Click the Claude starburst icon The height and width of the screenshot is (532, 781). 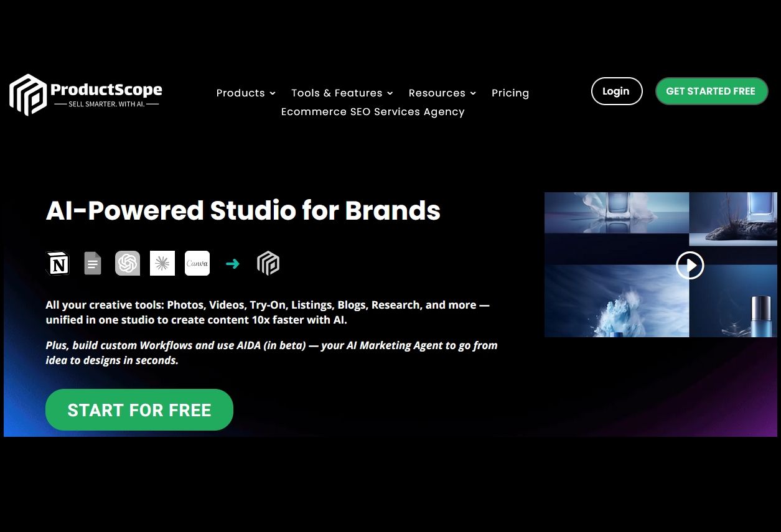[x=162, y=263]
